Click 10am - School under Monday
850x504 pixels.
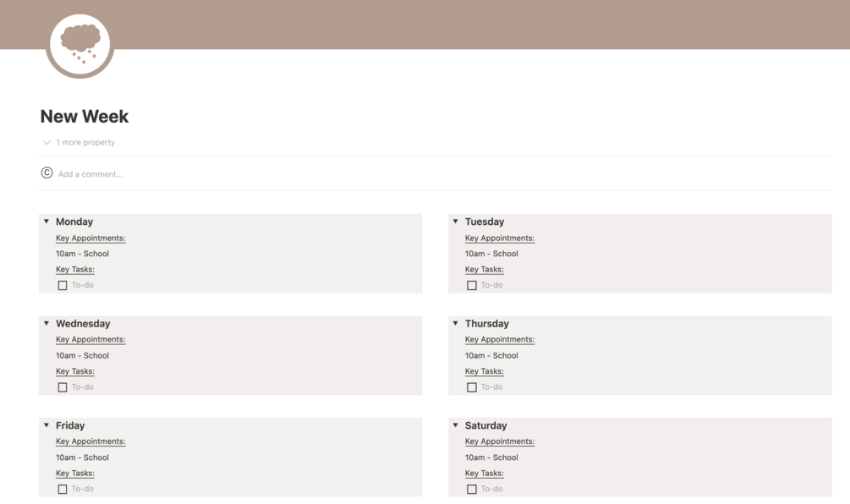coord(82,254)
